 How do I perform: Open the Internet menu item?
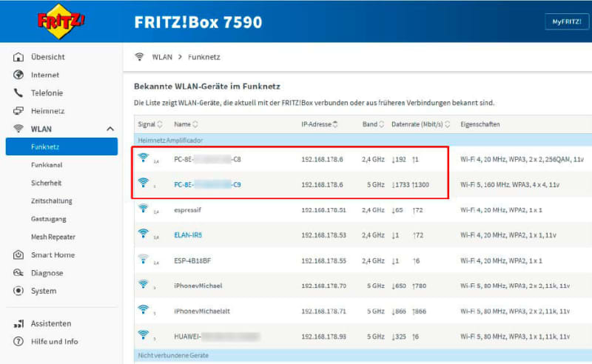tap(45, 75)
